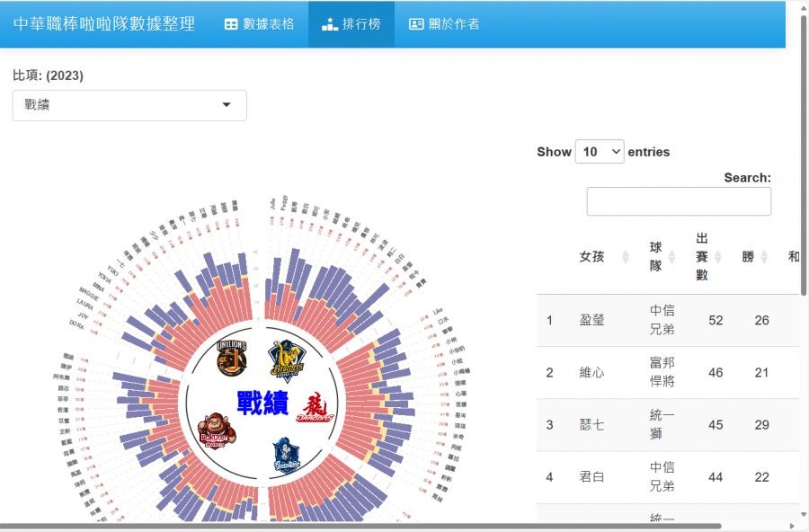Click the Uni-Lions team logo in chart
This screenshot has height=532, width=809.
[x=232, y=357]
